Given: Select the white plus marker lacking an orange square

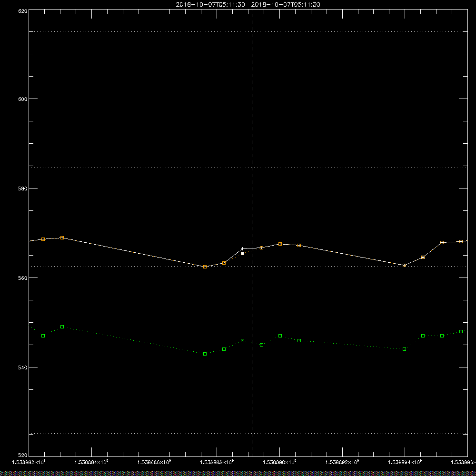Looking at the screenshot, I should pos(242,248).
